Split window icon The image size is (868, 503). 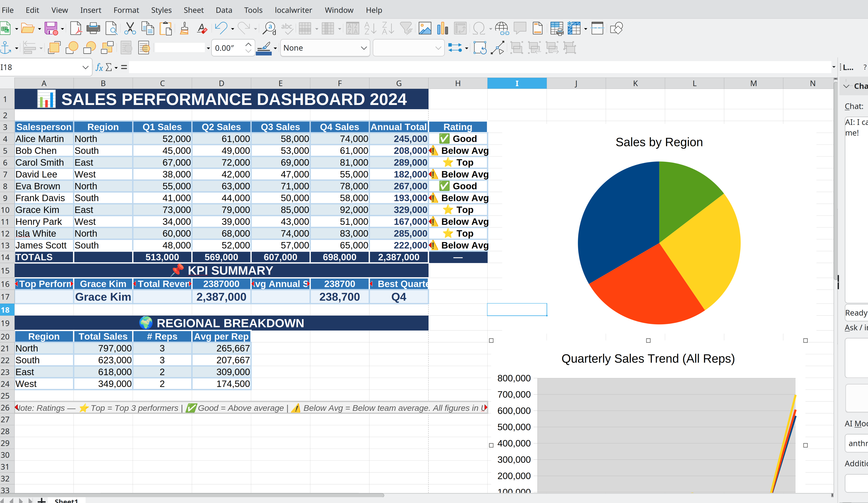[597, 28]
